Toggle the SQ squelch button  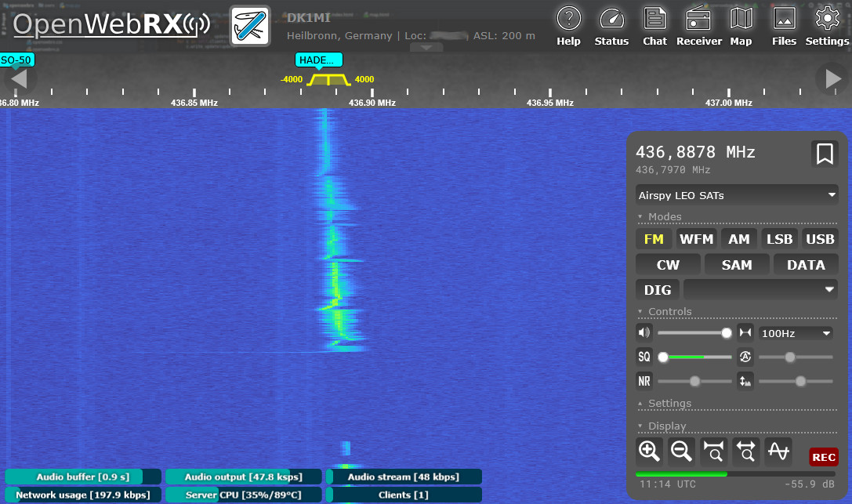[x=644, y=357]
